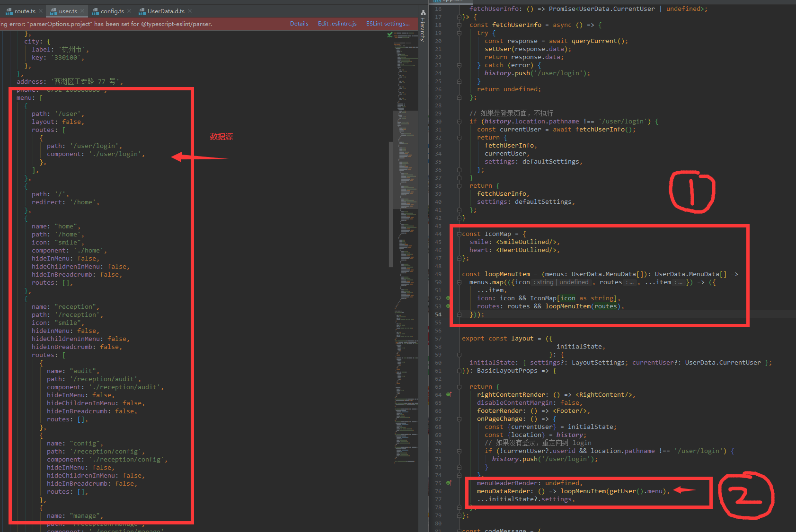Open the Hierarchy tool window
This screenshot has height=532, width=796.
tap(423, 26)
